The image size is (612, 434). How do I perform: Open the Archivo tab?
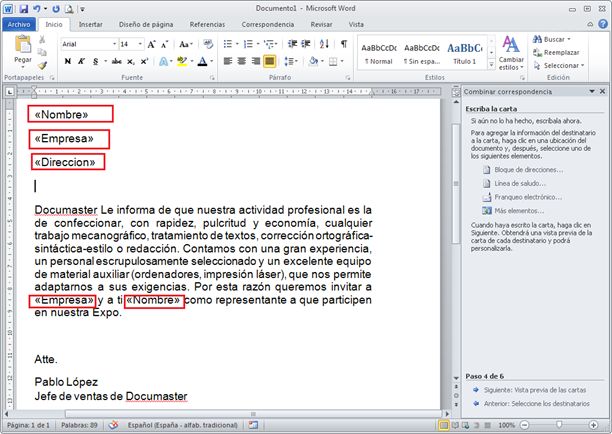pos(19,25)
